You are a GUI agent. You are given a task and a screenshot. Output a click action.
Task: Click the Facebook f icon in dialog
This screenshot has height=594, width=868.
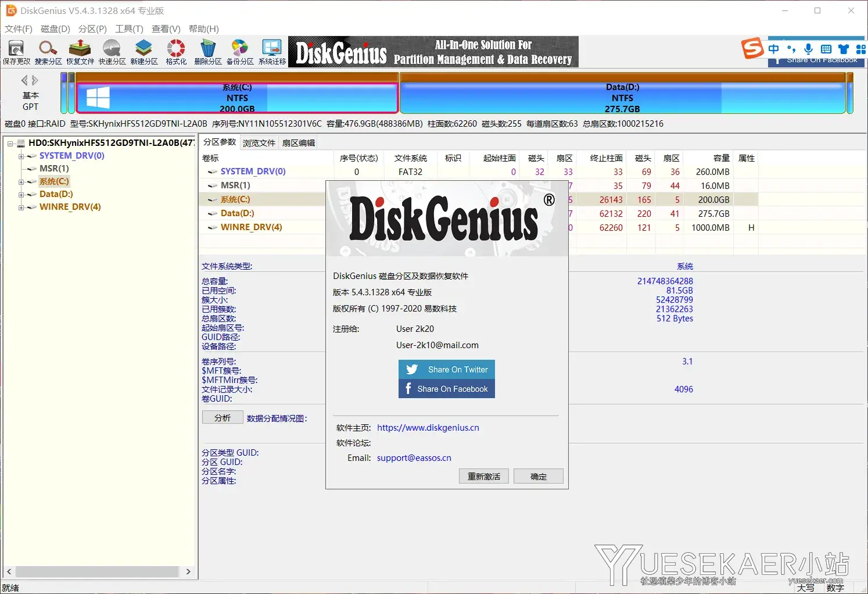(x=408, y=388)
